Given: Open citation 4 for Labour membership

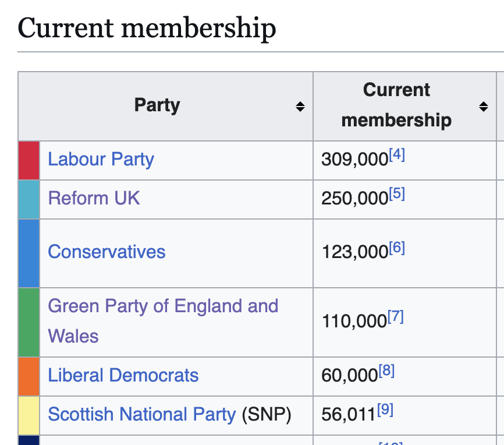Looking at the screenshot, I should (x=396, y=155).
